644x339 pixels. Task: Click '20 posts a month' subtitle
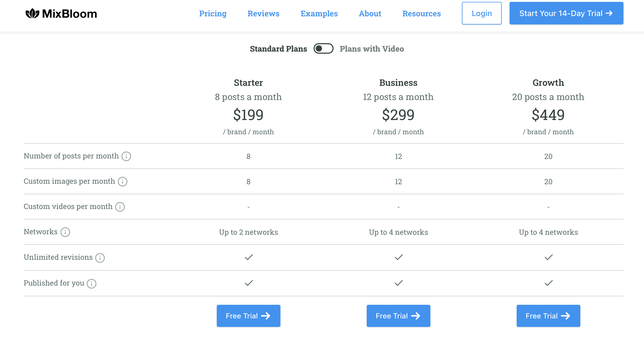pos(548,97)
